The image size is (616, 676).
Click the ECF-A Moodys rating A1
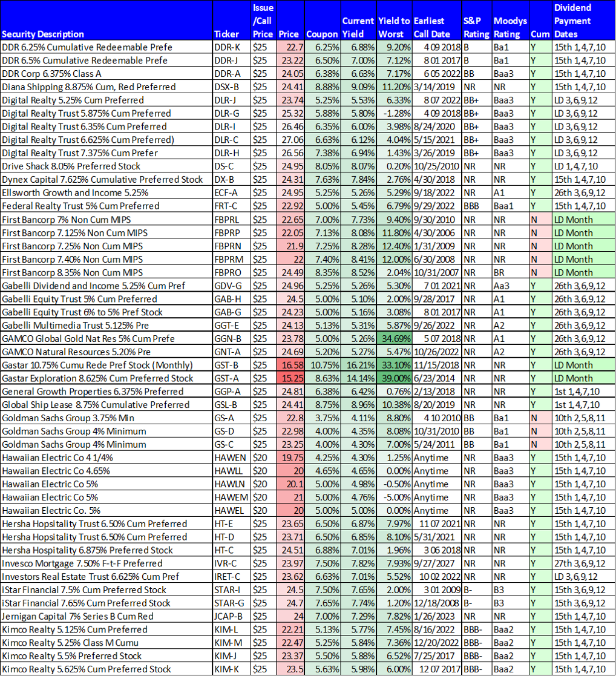tap(510, 192)
